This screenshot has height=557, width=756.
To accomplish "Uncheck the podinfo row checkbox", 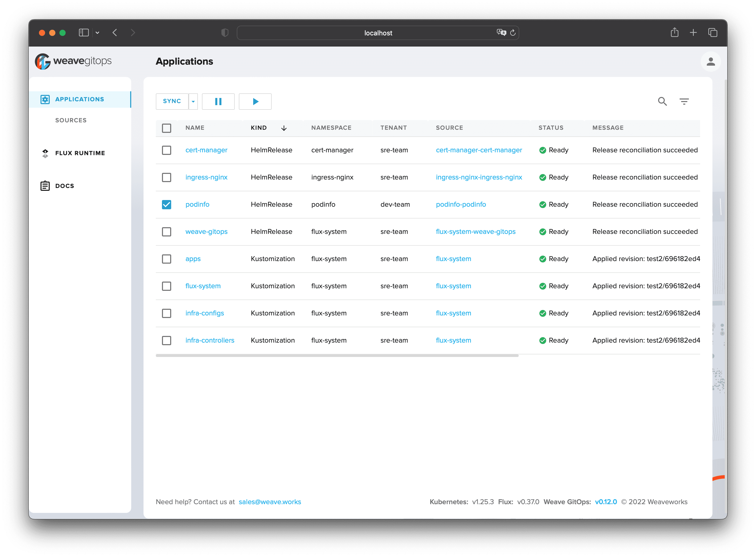I will [x=166, y=205].
